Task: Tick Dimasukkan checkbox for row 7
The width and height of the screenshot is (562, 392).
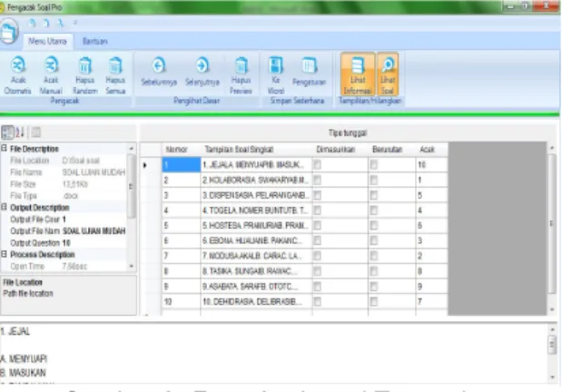Action: (317, 256)
